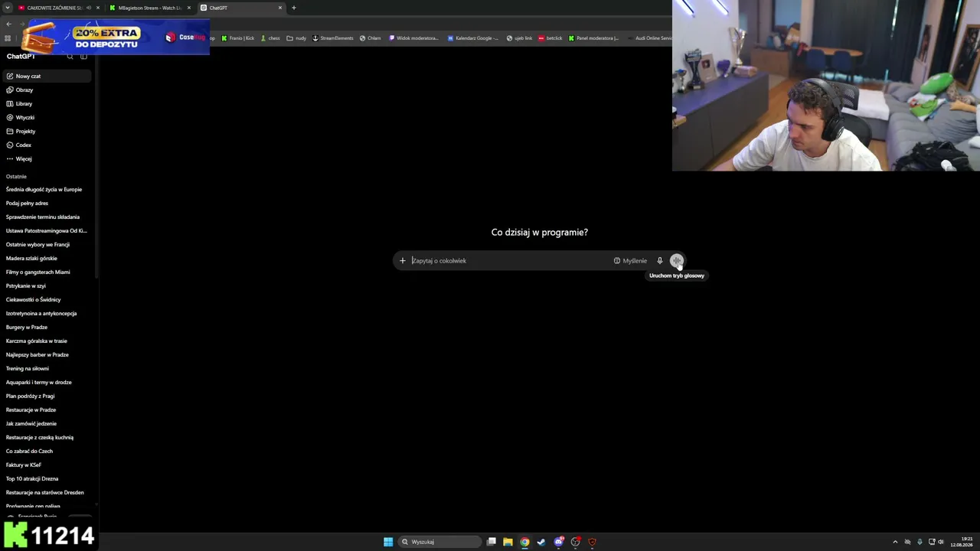Viewport: 980px width, 551px height.
Task: Expand the Więcej sidebar menu
Action: click(x=47, y=159)
